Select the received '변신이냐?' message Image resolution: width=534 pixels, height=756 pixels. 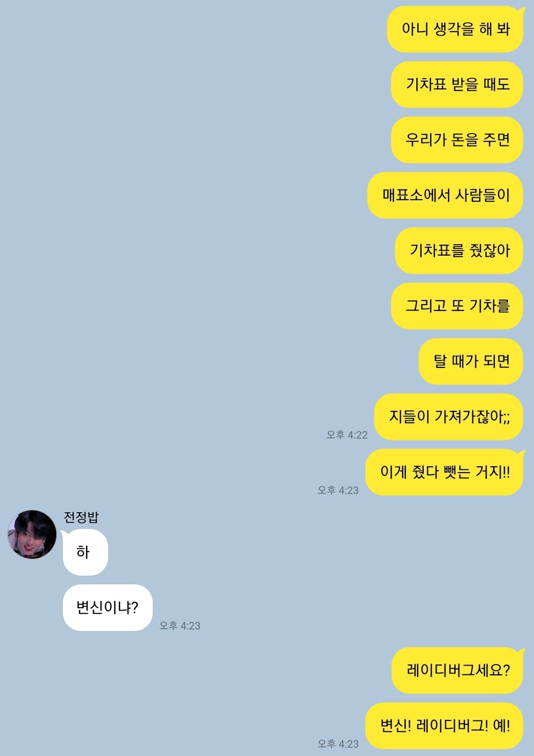click(x=107, y=608)
